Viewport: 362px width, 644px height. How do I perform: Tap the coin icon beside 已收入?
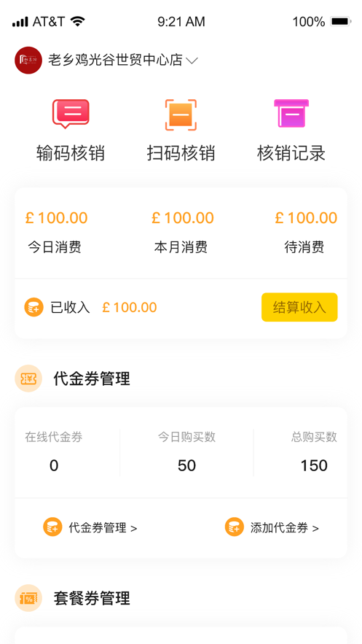click(x=34, y=307)
